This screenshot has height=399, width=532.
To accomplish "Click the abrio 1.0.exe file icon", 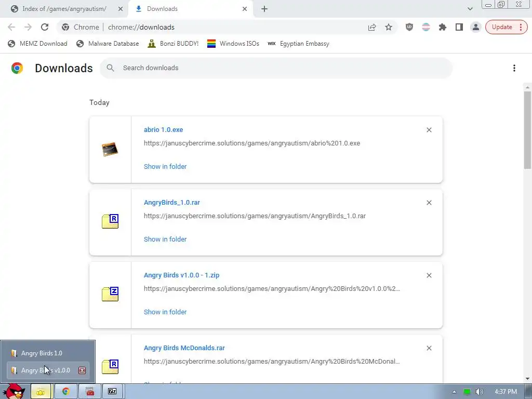I will (110, 149).
